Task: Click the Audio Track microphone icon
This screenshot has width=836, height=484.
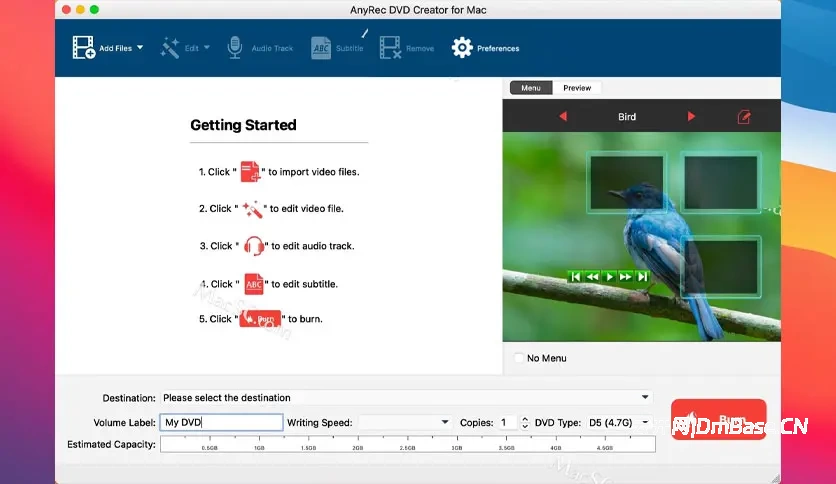Action: (x=235, y=47)
